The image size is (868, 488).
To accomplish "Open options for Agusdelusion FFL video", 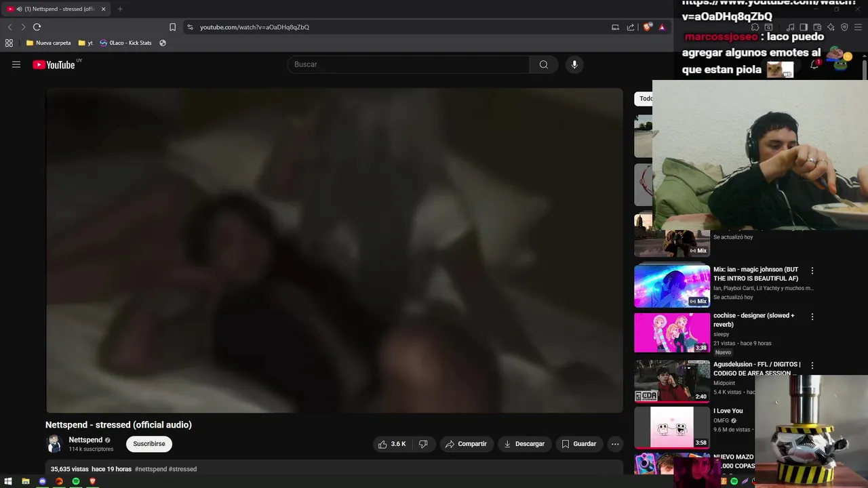I will click(x=812, y=365).
